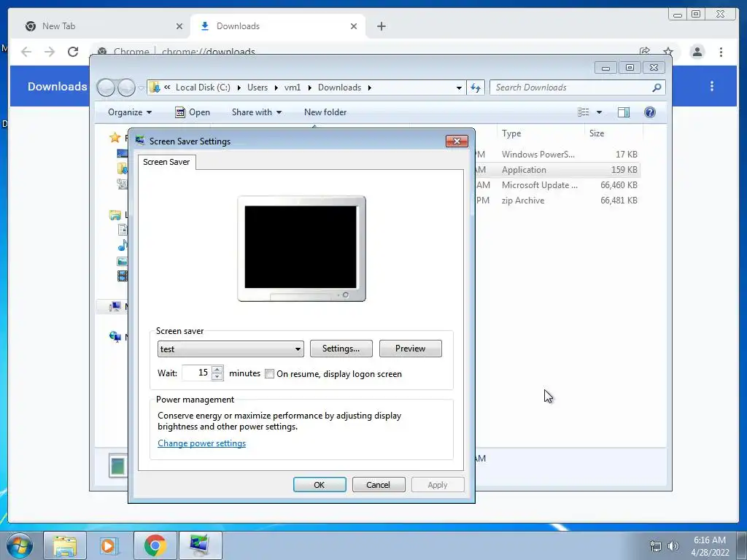
Task: Expand the arrow after Downloads breadcrumb
Action: click(x=370, y=87)
